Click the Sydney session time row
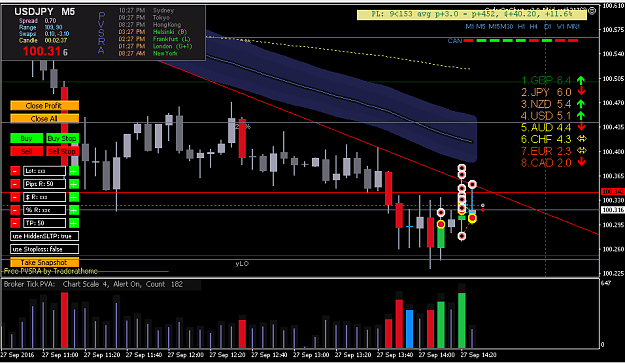625x363 pixels. [x=146, y=10]
